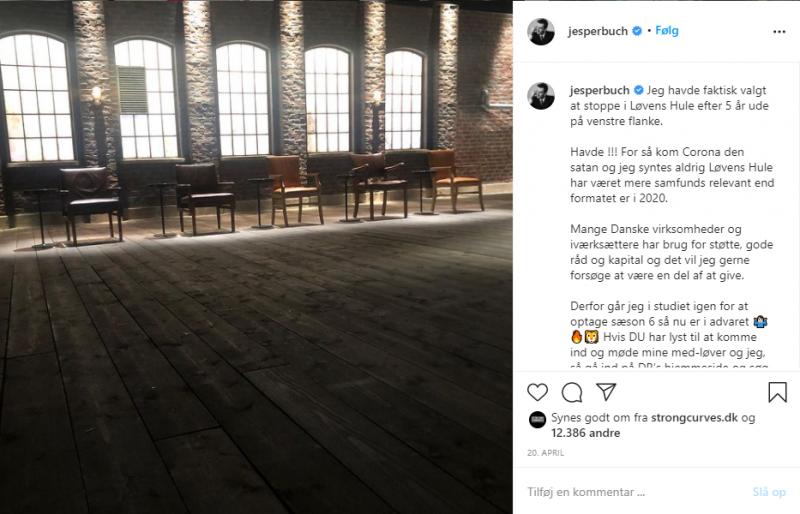This screenshot has width=800, height=514.
Task: Click verified badge in caption line
Action: click(x=638, y=90)
